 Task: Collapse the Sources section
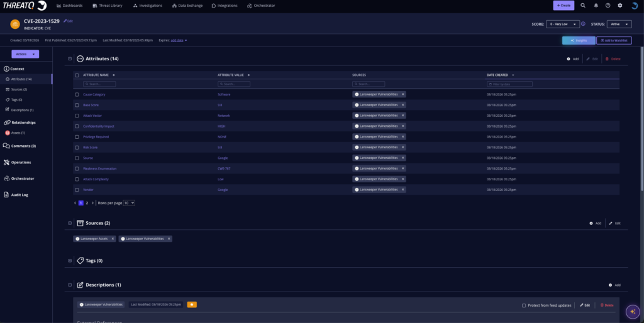[70, 223]
